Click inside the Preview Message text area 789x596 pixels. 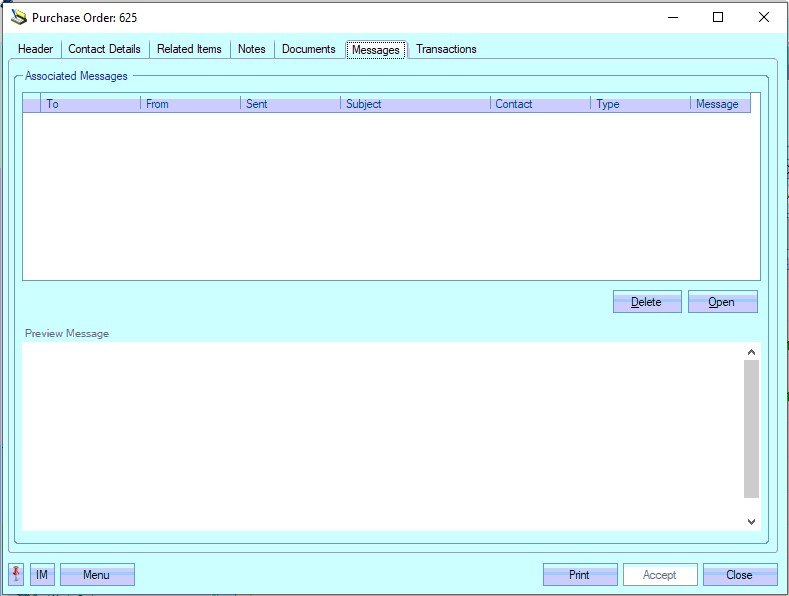(382, 435)
